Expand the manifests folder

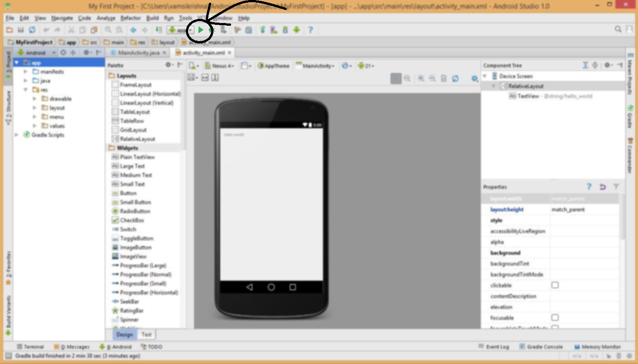(25, 72)
